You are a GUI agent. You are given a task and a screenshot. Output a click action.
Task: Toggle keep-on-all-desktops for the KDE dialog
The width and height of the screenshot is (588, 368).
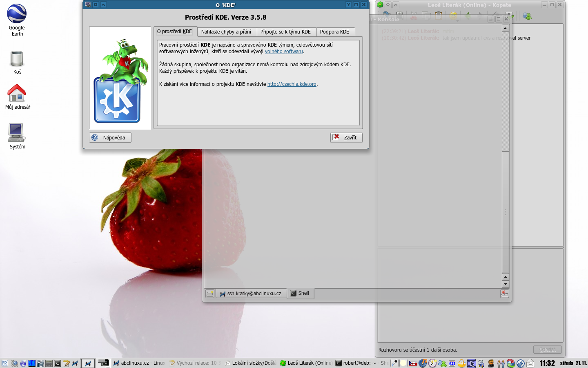point(96,4)
